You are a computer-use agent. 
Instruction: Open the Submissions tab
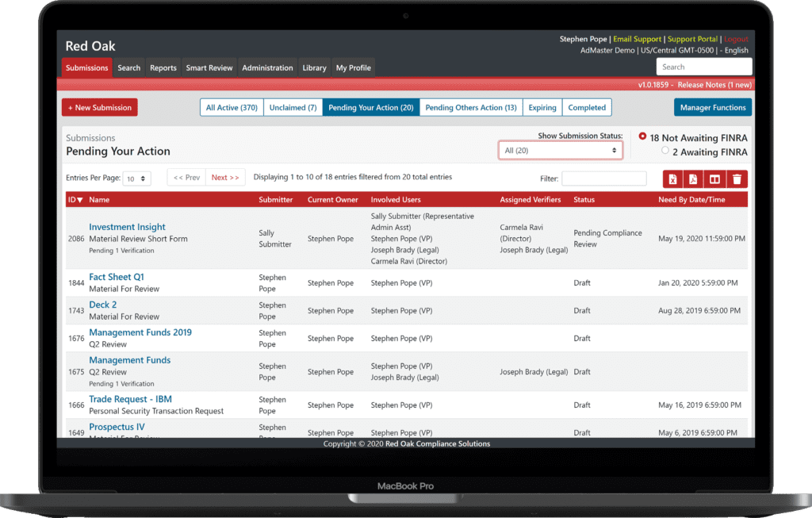pyautogui.click(x=87, y=68)
